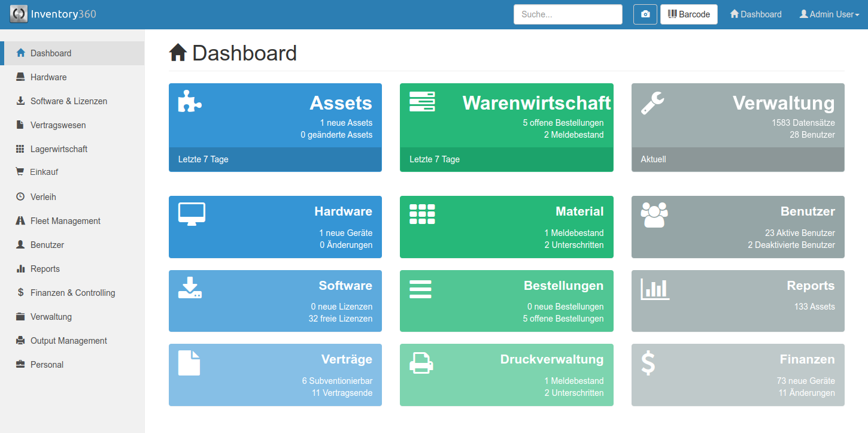Click the download icon on Software tile
The width and height of the screenshot is (868, 433).
[x=190, y=288]
